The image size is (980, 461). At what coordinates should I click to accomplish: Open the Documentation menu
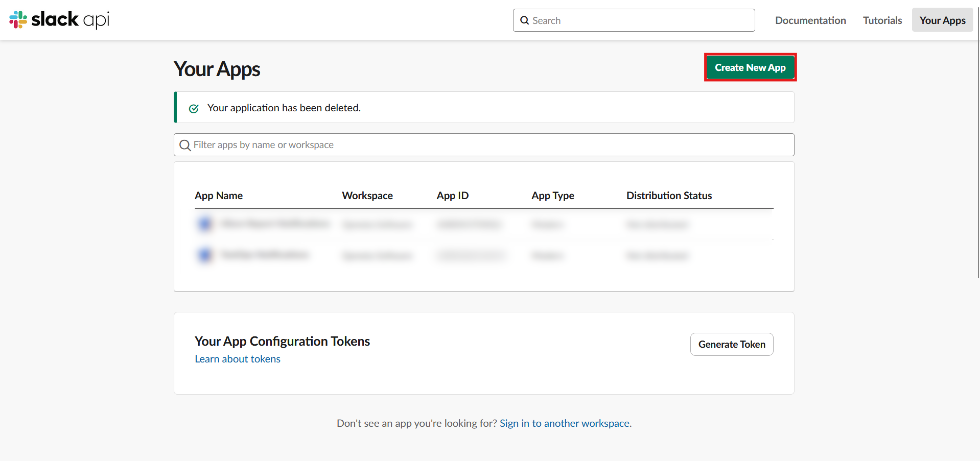[810, 20]
